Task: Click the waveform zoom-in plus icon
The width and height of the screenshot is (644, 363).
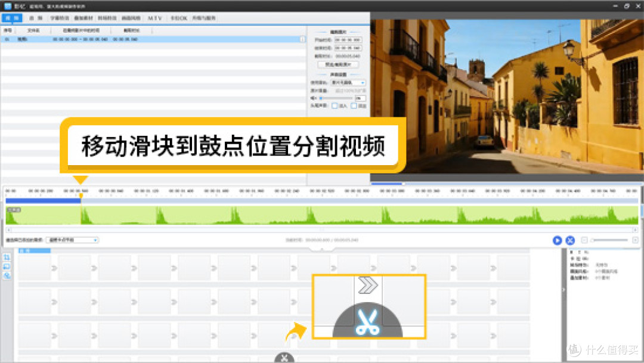Action: coord(635,240)
